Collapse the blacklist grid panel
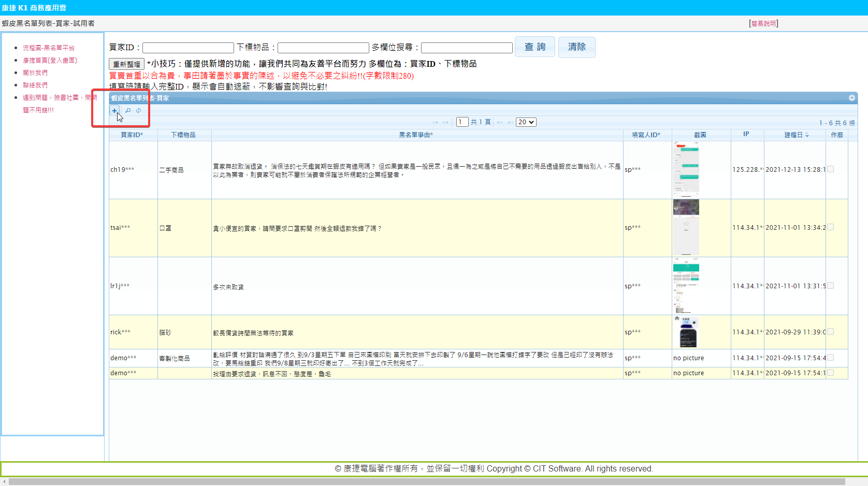This screenshot has width=868, height=486. 851,98
